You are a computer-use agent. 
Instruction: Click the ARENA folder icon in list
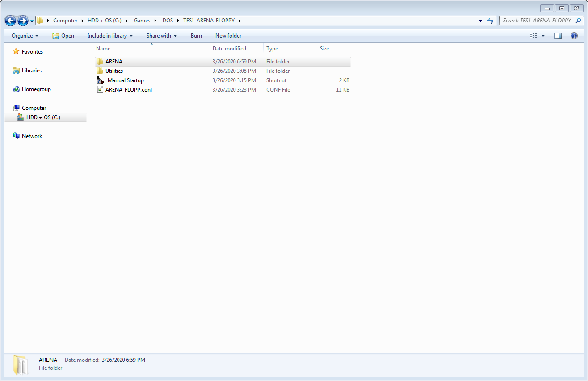100,62
